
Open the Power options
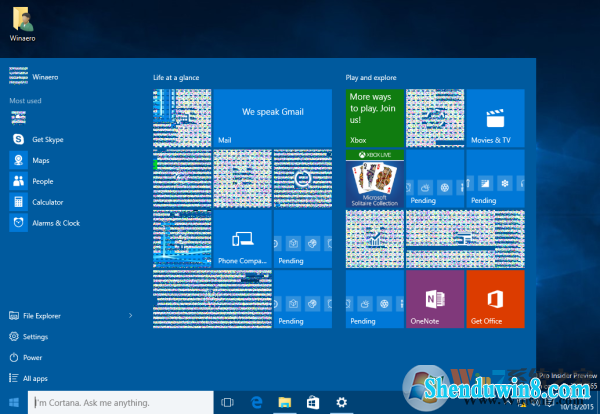coord(25,357)
